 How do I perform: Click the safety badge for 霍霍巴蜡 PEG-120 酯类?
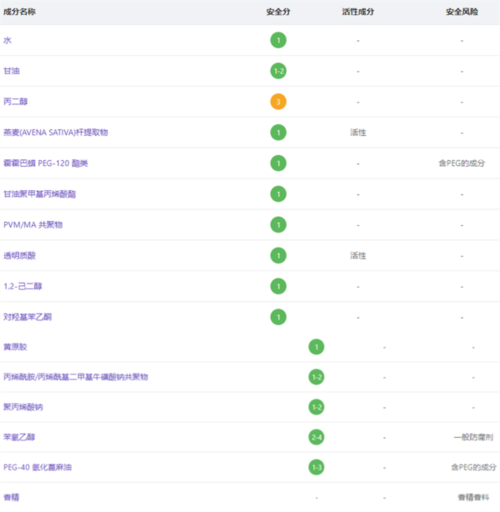(278, 163)
